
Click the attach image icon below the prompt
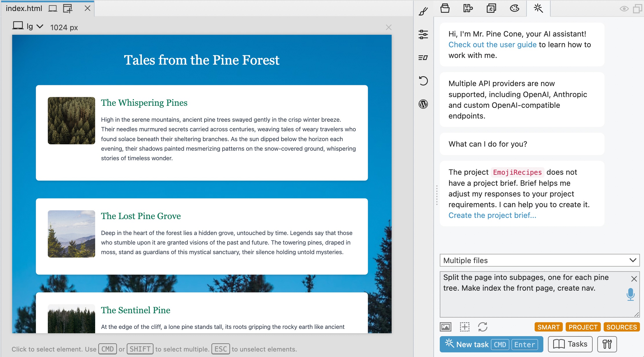(446, 327)
